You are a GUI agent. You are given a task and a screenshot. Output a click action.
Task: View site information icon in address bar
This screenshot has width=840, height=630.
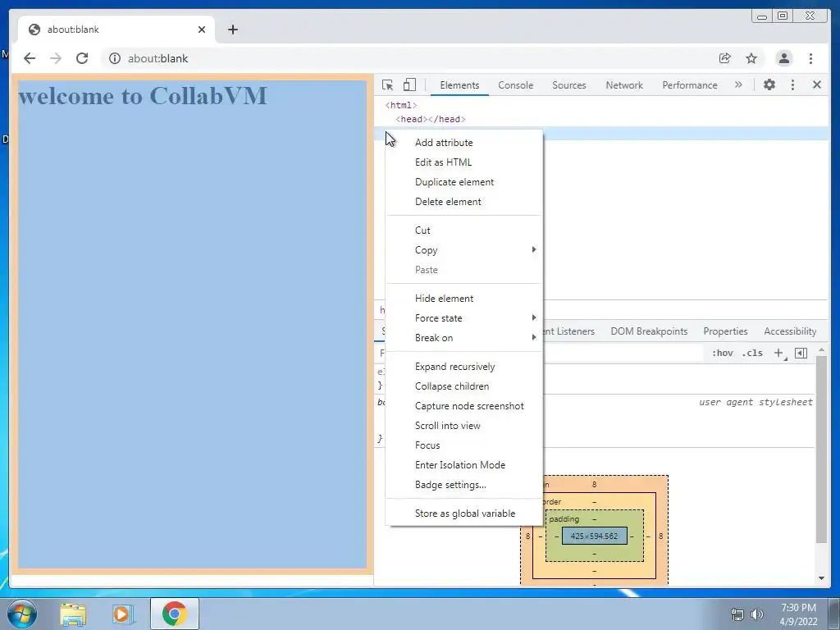click(115, 58)
